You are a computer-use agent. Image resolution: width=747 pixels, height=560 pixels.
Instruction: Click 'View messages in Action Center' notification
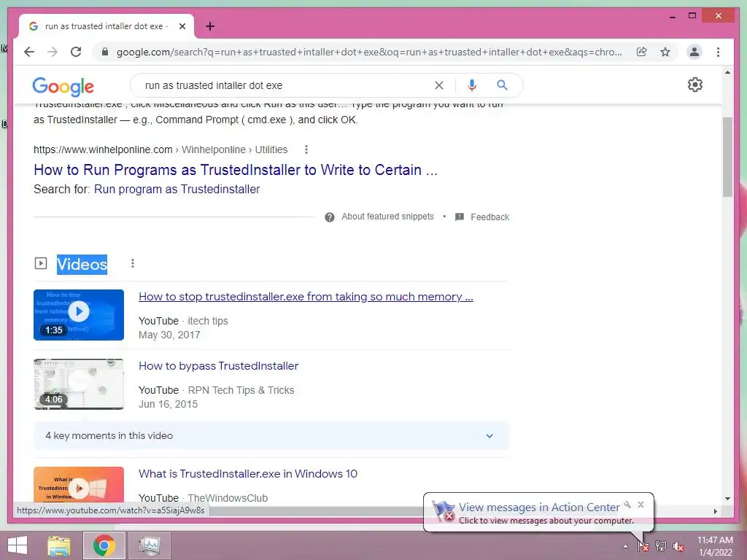539,507
